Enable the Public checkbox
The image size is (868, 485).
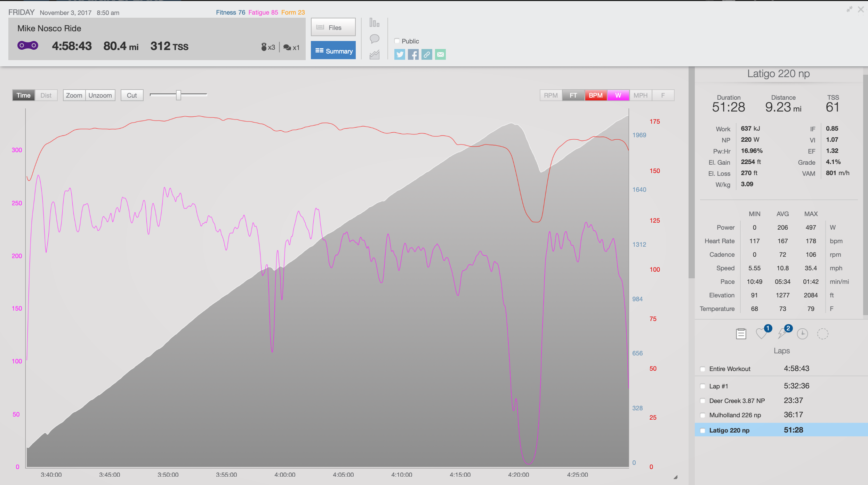click(397, 41)
